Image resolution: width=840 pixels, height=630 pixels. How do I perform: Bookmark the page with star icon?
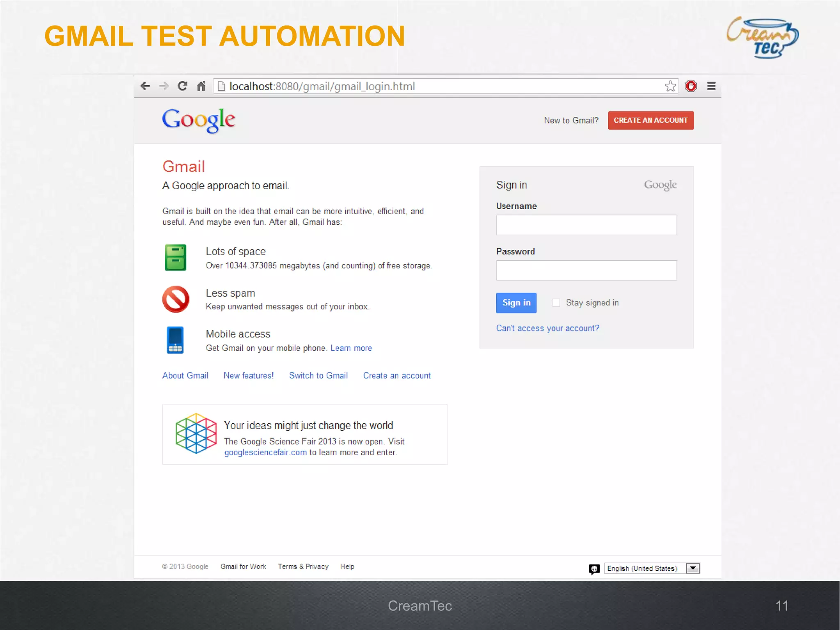(x=670, y=86)
